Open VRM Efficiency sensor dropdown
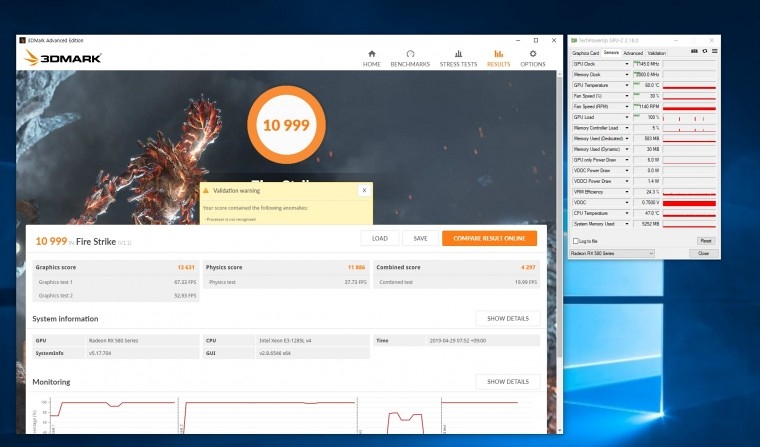 627,192
